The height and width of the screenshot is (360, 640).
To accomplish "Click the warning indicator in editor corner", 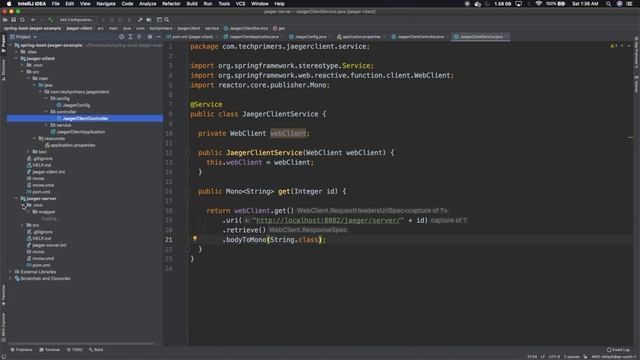I will [x=614, y=46].
